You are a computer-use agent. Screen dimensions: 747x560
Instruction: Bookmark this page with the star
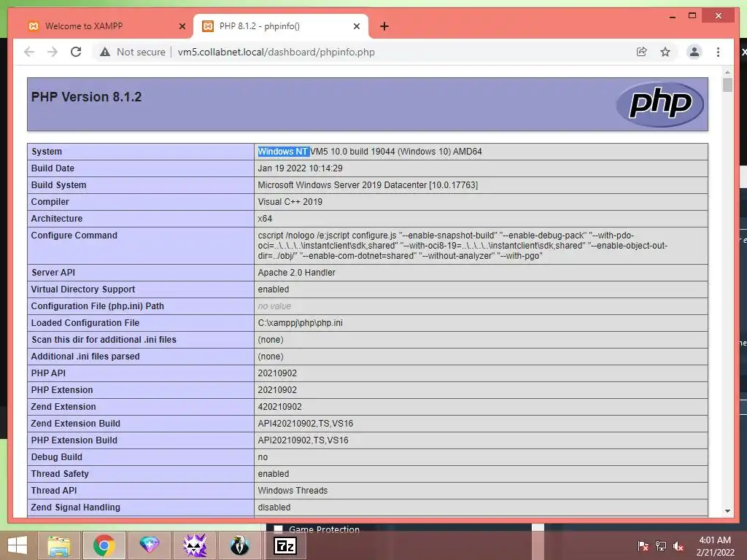coord(665,52)
